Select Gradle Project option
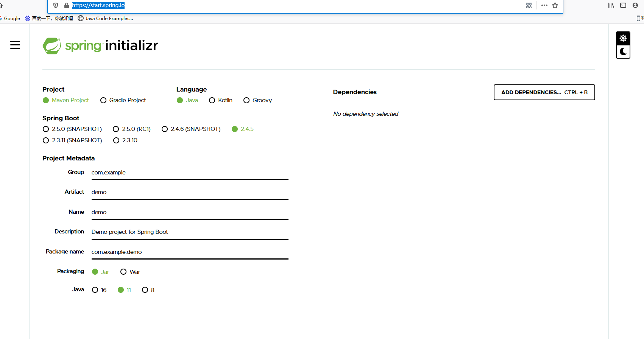Viewport: 644px width, 339px height. 123,100
